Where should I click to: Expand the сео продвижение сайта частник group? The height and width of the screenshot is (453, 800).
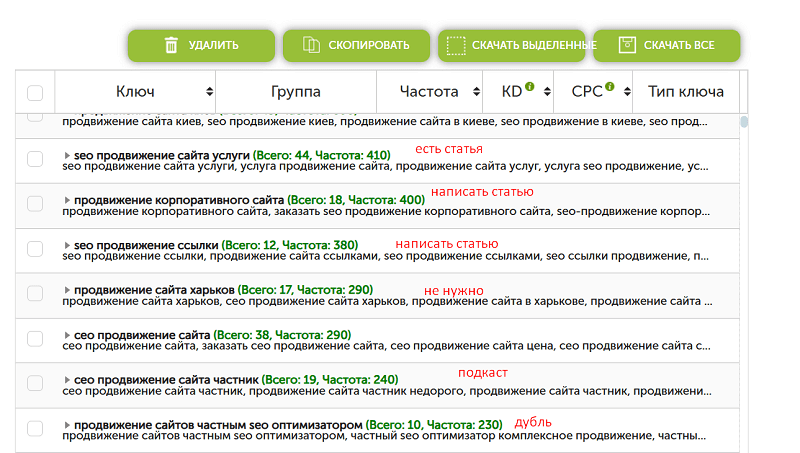[x=67, y=380]
